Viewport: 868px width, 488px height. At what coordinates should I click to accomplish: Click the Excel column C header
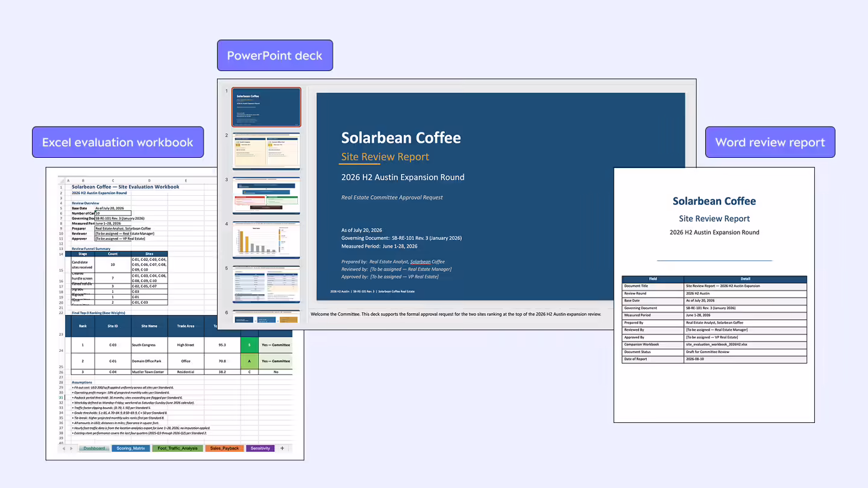point(113,181)
